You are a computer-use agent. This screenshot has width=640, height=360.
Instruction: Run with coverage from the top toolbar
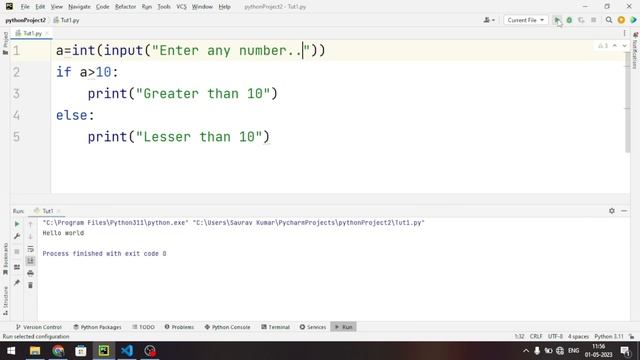(581, 20)
